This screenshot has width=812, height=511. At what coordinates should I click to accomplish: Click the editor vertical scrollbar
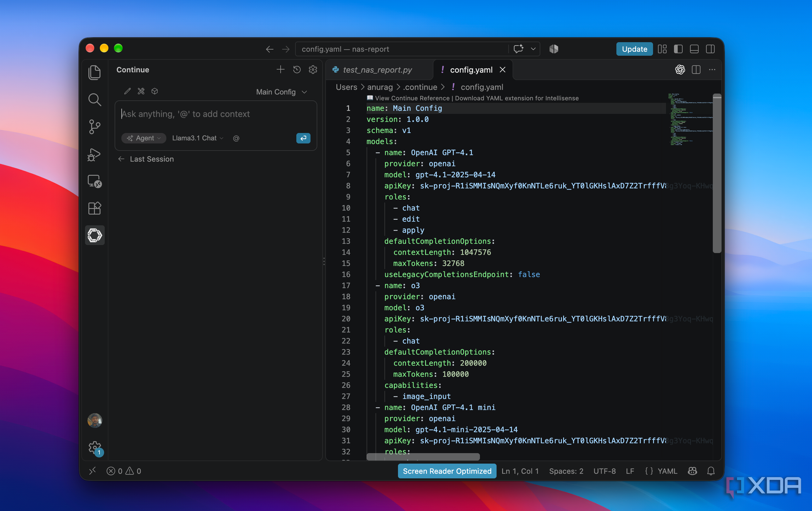pos(717,173)
